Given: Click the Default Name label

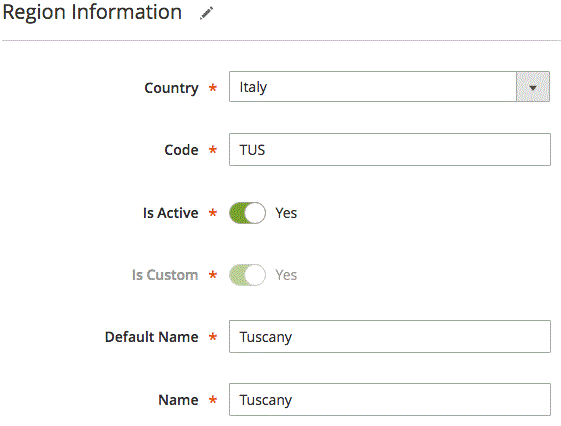Looking at the screenshot, I should pos(151,337).
